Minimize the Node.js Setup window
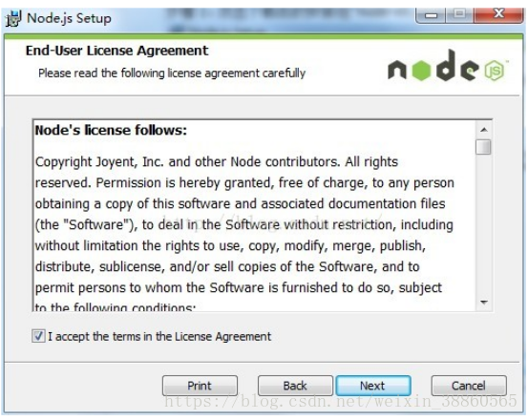 pyautogui.click(x=431, y=15)
